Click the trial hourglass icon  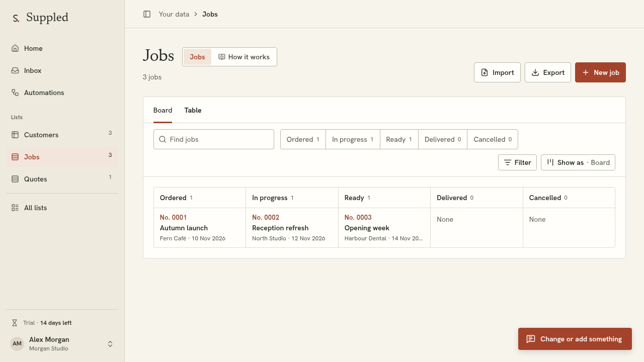[x=15, y=323]
